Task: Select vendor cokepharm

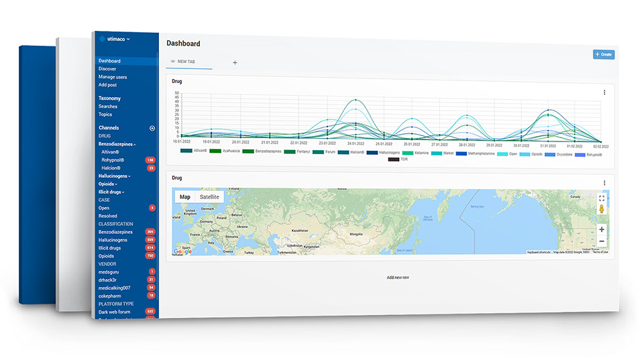Action: pyautogui.click(x=109, y=296)
